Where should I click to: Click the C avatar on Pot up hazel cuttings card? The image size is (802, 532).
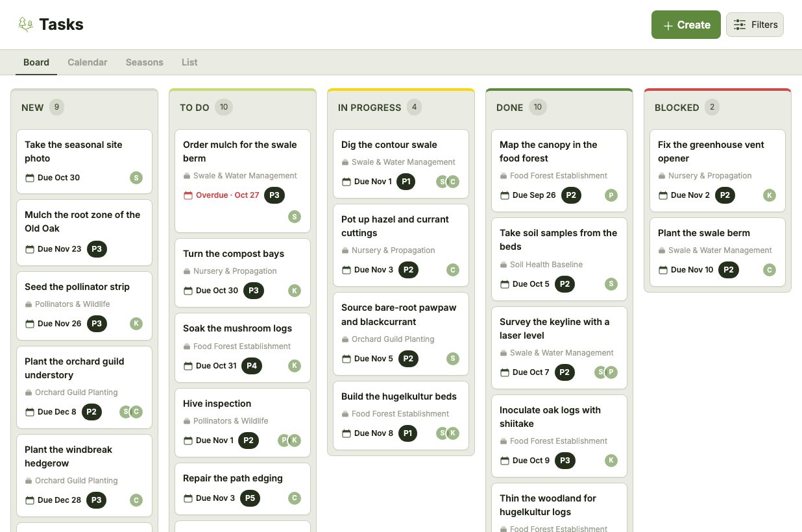(453, 270)
